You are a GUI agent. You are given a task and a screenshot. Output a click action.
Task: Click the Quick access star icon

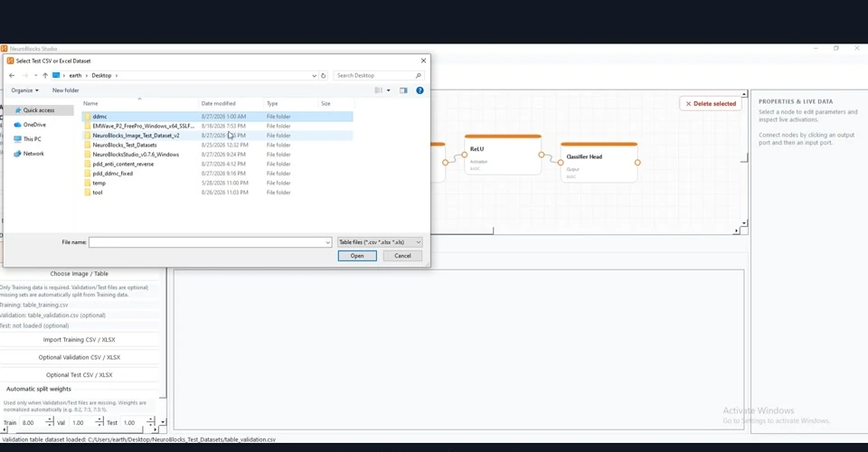(18, 110)
